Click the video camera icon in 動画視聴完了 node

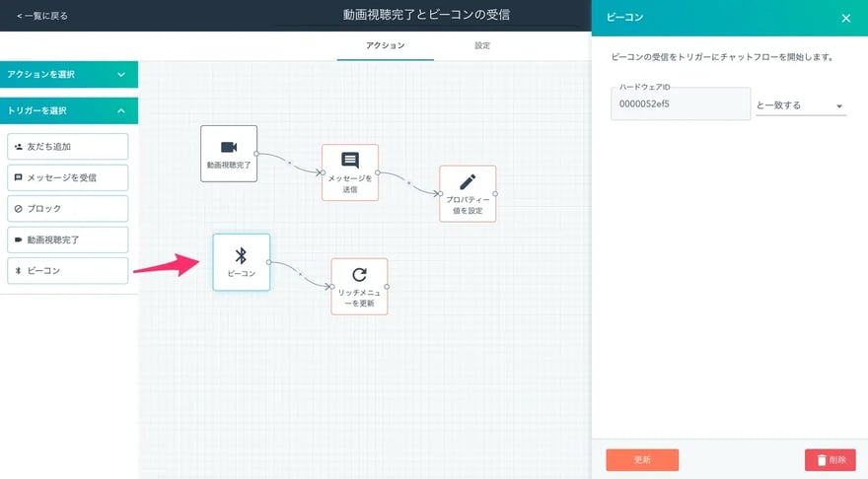pyautogui.click(x=228, y=147)
